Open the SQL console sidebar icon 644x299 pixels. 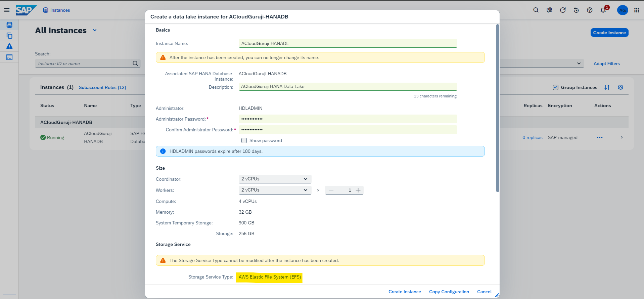[x=9, y=57]
